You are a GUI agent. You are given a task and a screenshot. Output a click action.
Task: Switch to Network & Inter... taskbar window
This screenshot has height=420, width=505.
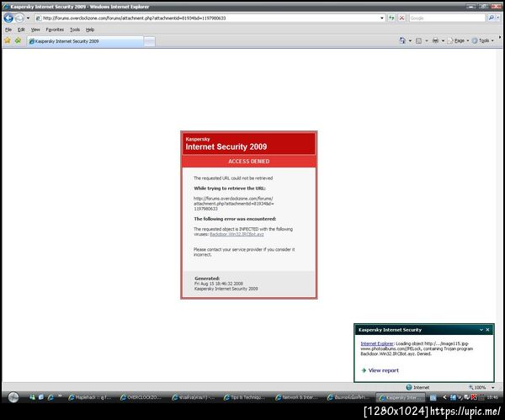point(296,398)
